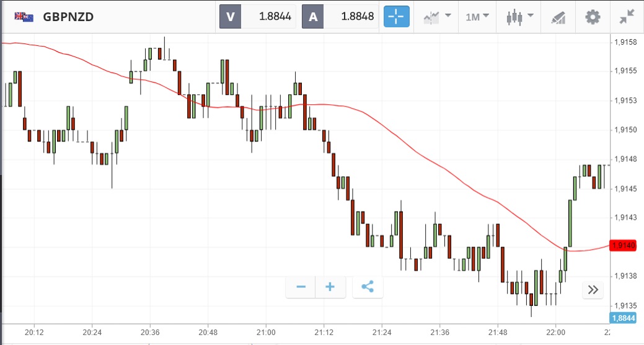Image resolution: width=644 pixels, height=345 pixels.
Task: Click the collapse chart arrows icon
Action: click(627, 17)
